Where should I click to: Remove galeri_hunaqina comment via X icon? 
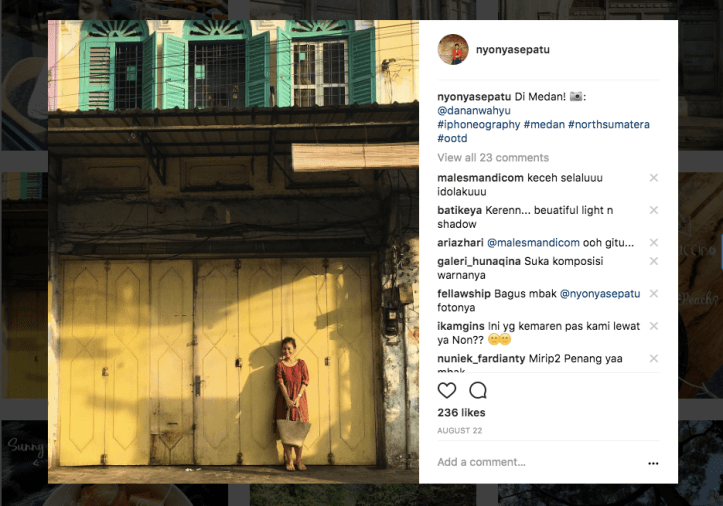point(653,261)
